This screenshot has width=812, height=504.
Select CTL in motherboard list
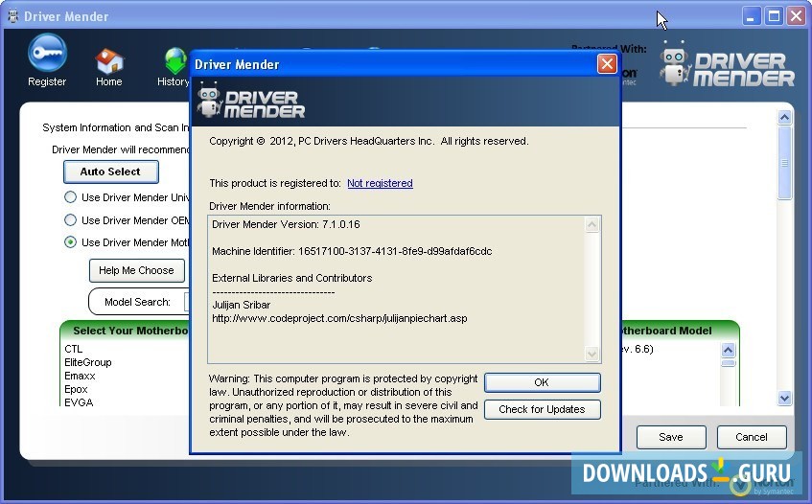coord(74,349)
